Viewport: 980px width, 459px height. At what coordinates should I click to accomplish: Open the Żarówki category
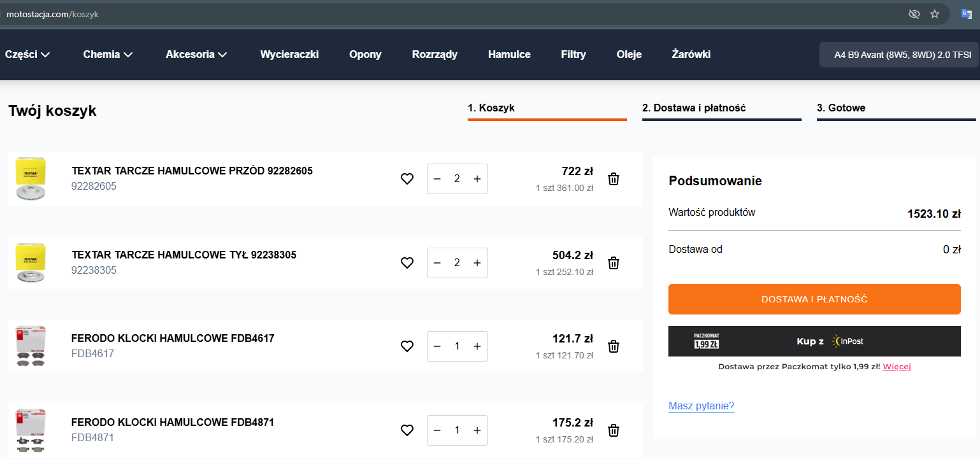691,55
